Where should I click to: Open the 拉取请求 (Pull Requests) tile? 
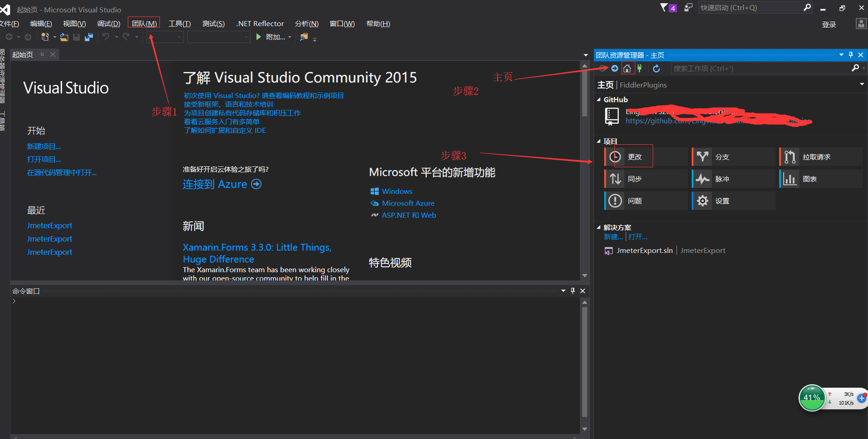(x=821, y=157)
